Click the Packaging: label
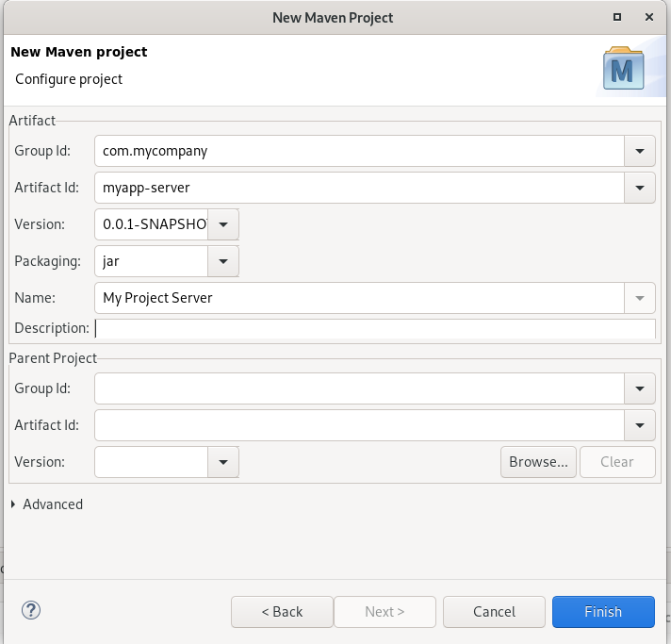671x644 pixels. click(47, 261)
